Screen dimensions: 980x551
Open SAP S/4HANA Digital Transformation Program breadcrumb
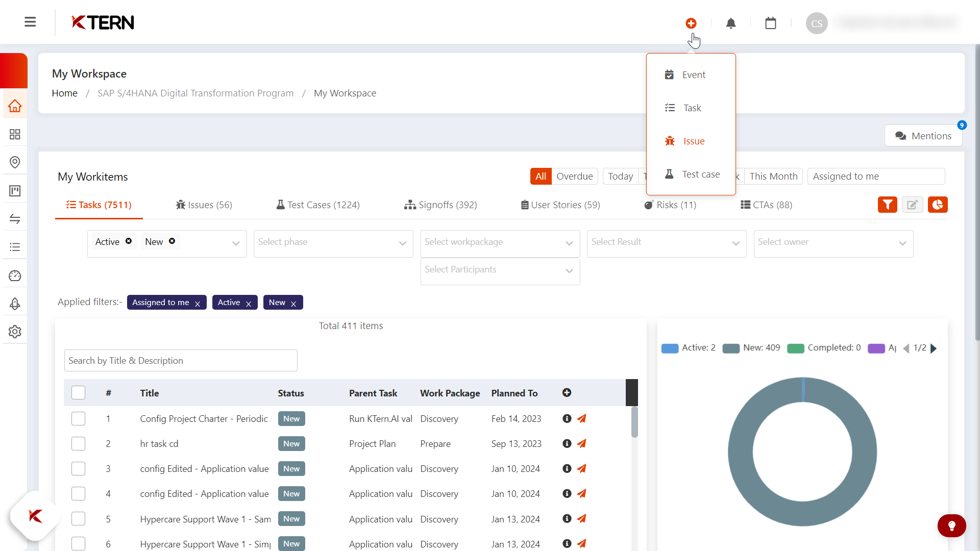click(195, 93)
